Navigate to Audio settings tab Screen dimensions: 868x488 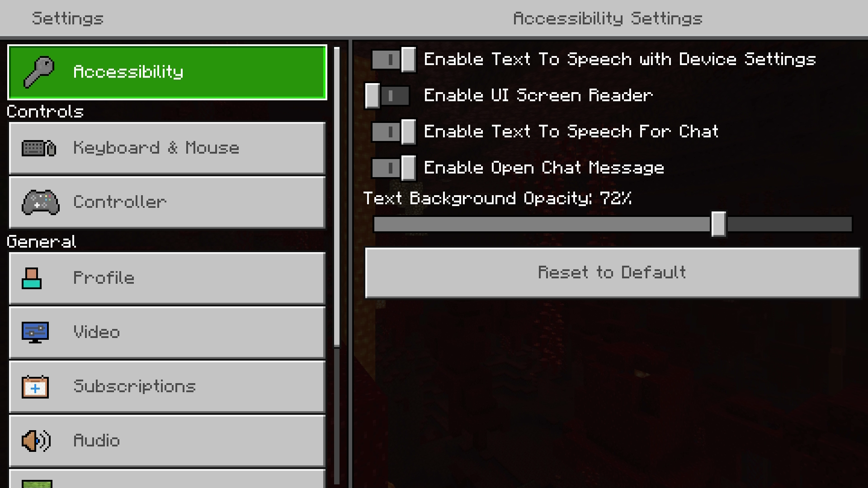(x=167, y=440)
